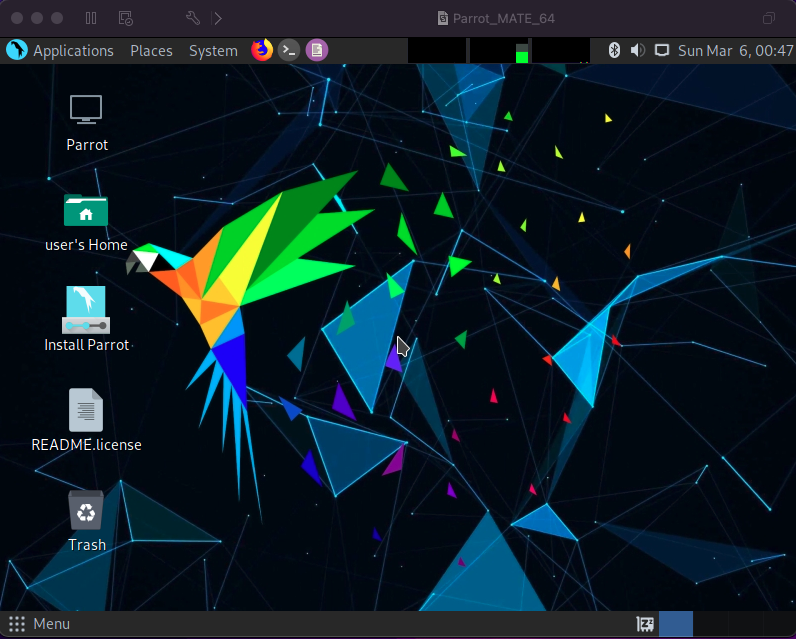The height and width of the screenshot is (639, 796).
Task: Click the show desktop icon in bottom panel
Action: [645, 624]
